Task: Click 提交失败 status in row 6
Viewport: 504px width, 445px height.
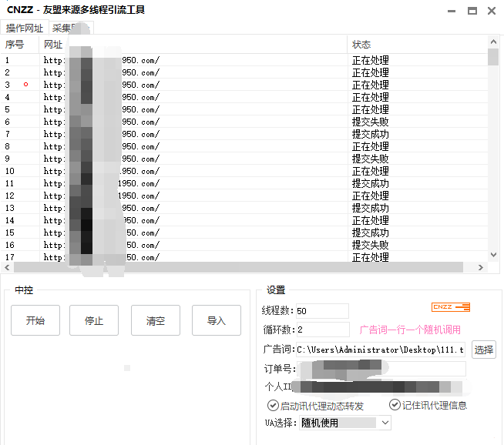Action: tap(370, 122)
